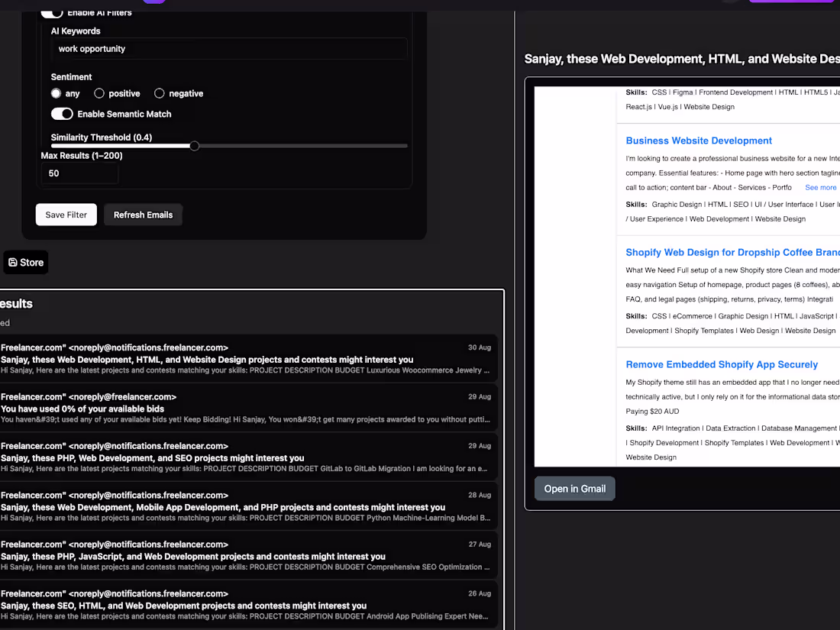The image size is (840, 630).
Task: Click the Refresh Emails button
Action: tap(143, 215)
